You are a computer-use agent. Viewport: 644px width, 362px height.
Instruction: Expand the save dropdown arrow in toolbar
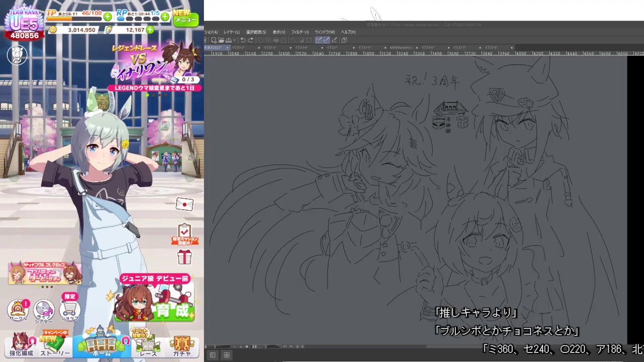pos(235,40)
